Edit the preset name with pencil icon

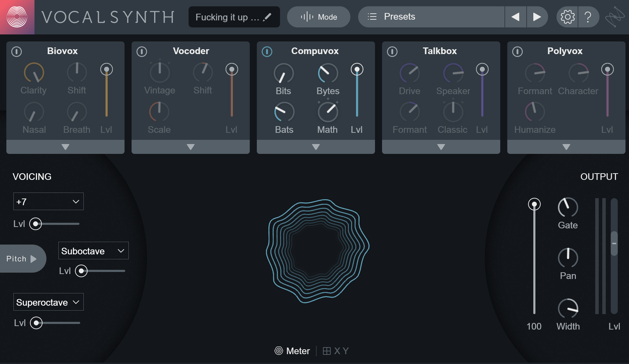pos(267,17)
